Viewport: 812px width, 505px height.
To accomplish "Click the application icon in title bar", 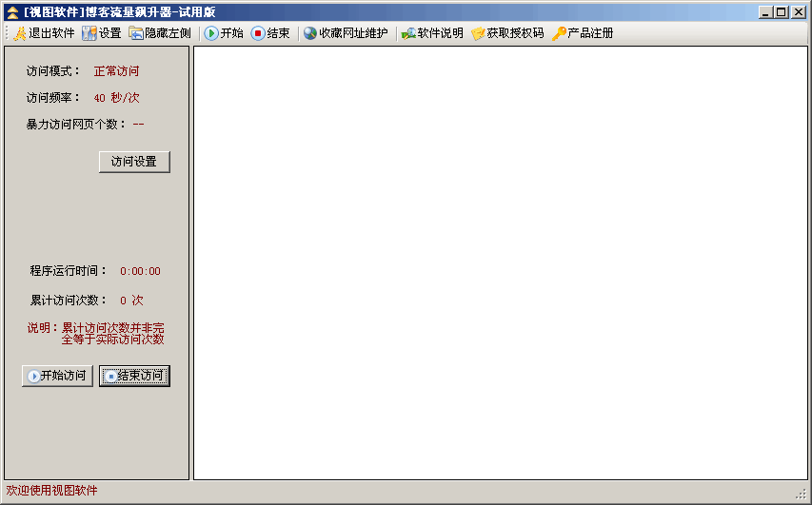I will pyautogui.click(x=12, y=12).
